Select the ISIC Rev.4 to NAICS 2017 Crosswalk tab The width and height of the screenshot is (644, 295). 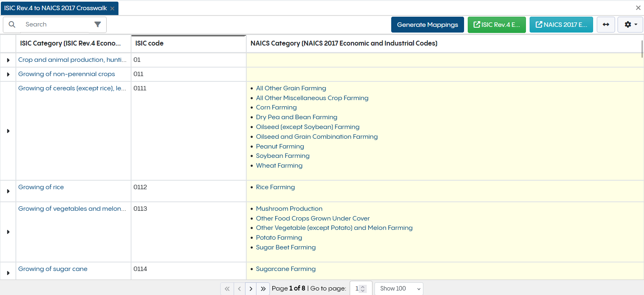pos(55,8)
